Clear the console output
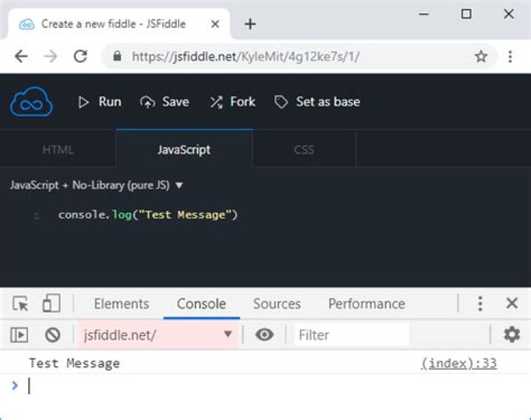 tap(52, 335)
